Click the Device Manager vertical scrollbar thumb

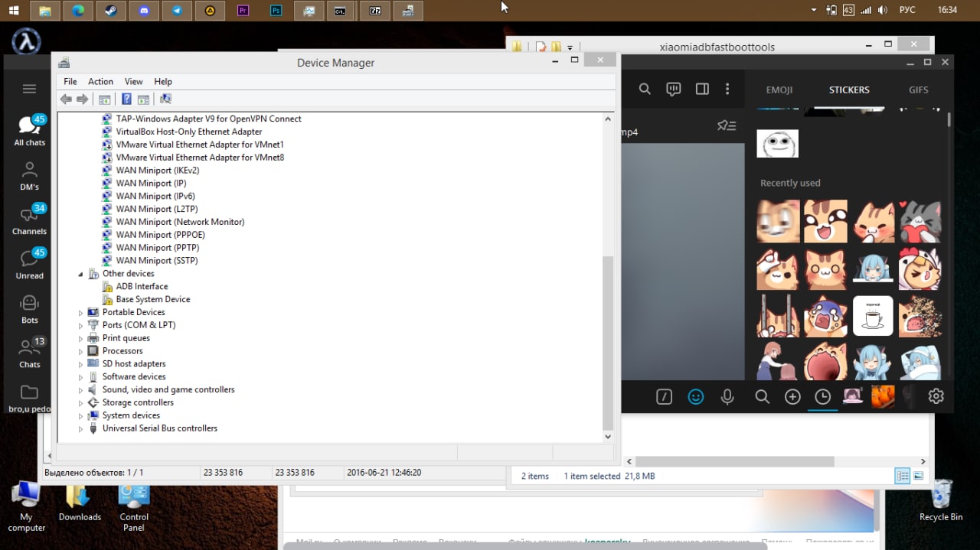pyautogui.click(x=608, y=343)
